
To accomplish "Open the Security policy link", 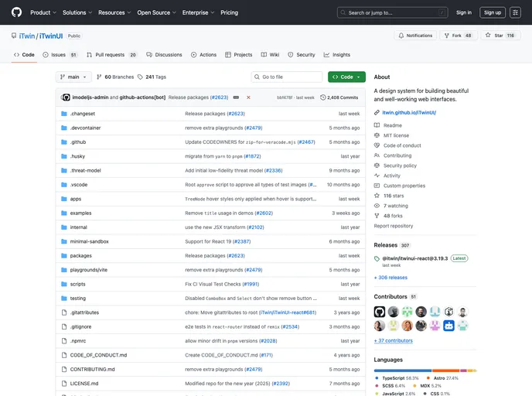I will pyautogui.click(x=400, y=166).
